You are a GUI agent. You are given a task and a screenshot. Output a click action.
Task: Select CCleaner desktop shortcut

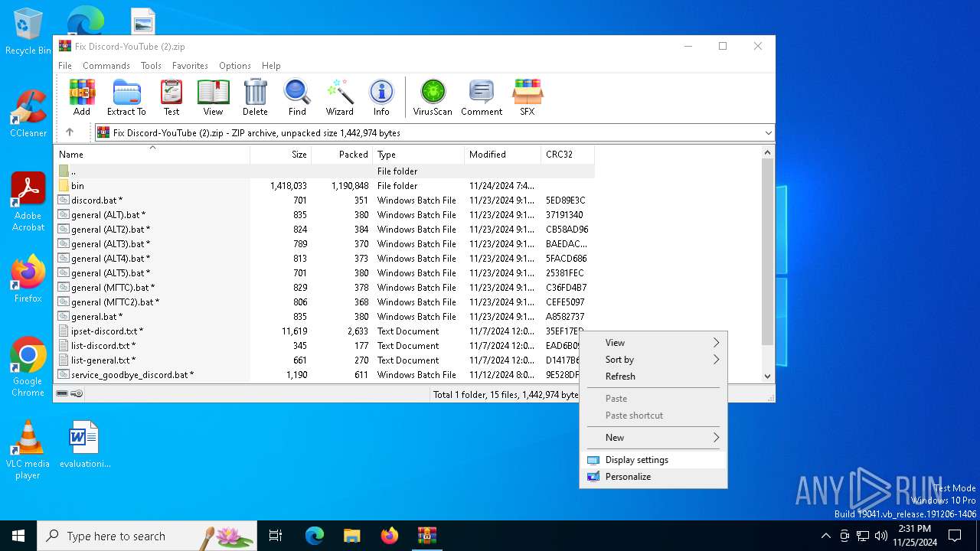click(28, 113)
